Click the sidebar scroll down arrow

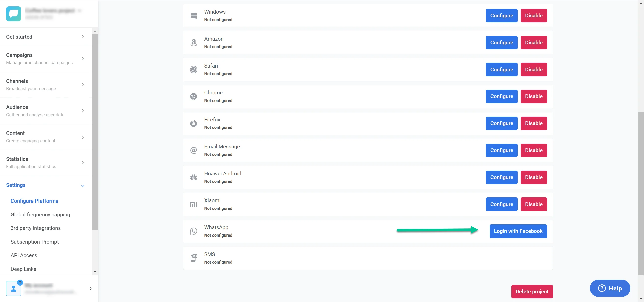95,272
